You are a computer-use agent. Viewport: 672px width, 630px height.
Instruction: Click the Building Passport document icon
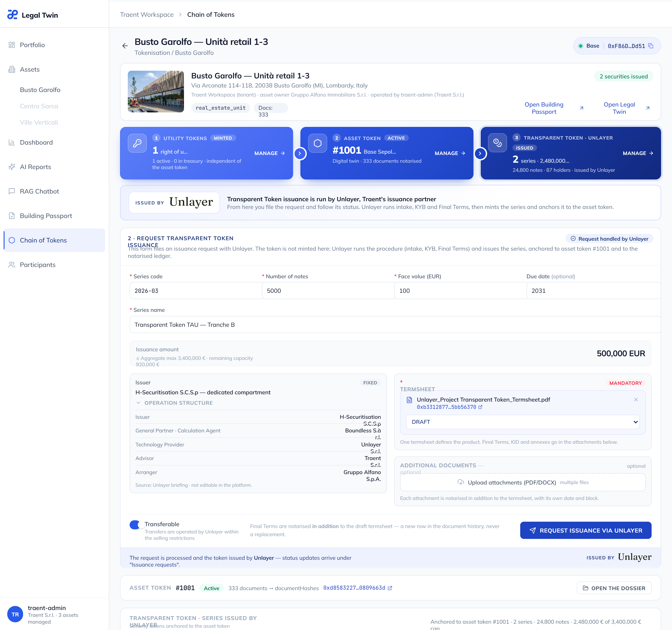(x=12, y=216)
